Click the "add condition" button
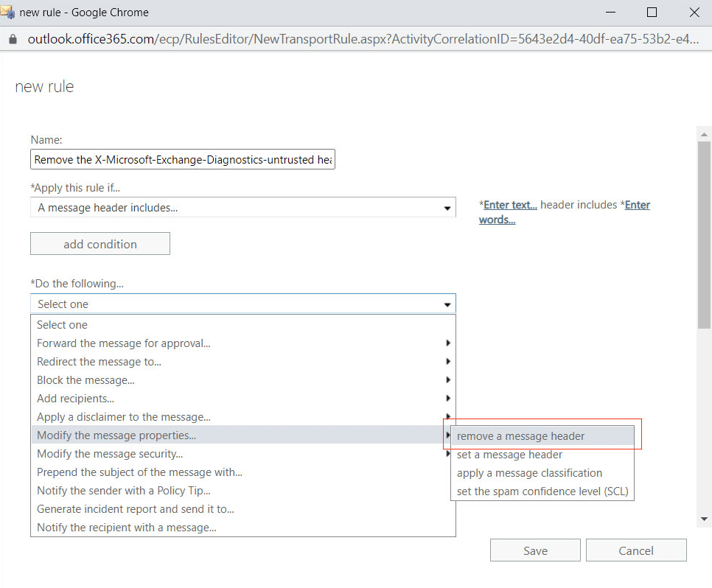Image resolution: width=712 pixels, height=588 pixels. click(x=100, y=243)
